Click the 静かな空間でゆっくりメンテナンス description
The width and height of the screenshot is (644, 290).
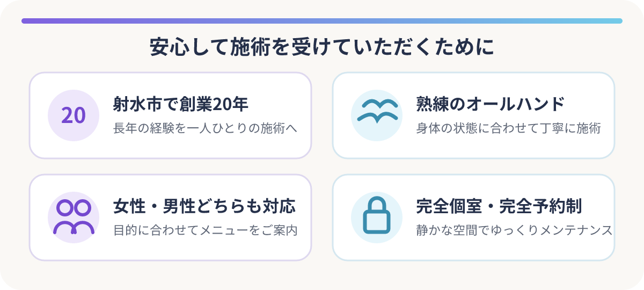514,231
